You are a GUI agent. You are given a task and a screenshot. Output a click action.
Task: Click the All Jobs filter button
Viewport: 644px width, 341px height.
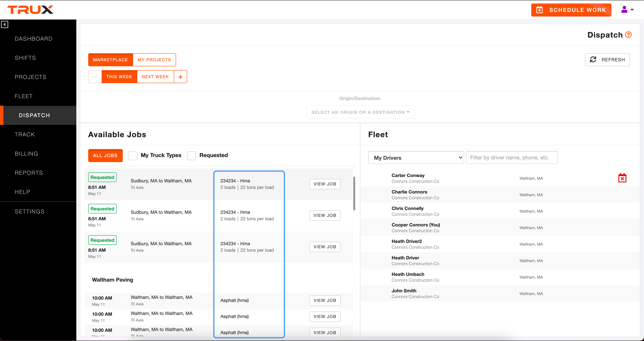[x=105, y=155]
